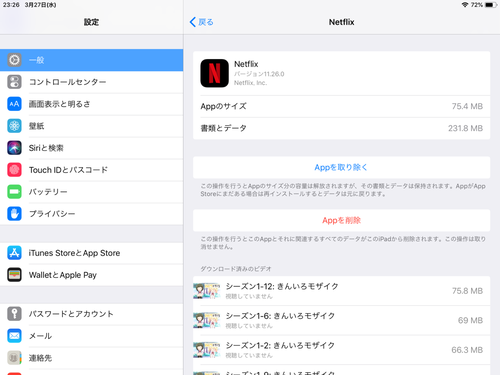
Task: Open WalletとApple Pay row
Action: (x=91, y=275)
